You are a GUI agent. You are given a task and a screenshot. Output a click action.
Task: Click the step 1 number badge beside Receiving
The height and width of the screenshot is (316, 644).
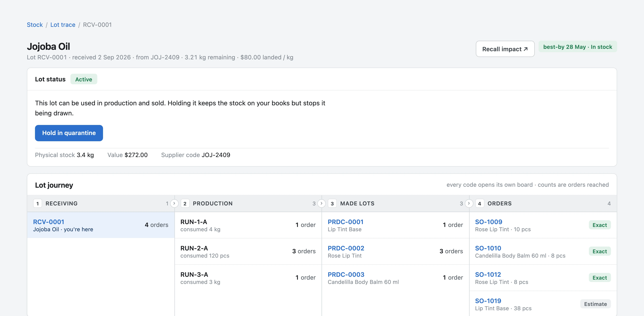pos(38,203)
